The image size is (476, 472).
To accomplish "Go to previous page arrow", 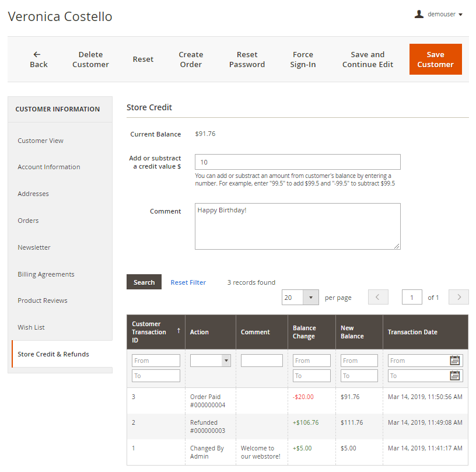I will (378, 298).
